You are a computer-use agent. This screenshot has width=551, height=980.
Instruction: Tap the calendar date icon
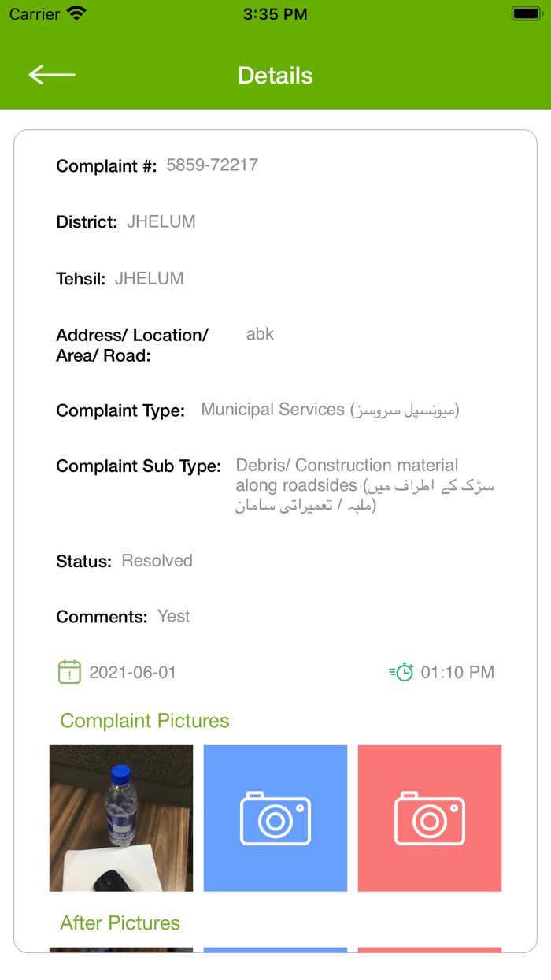tap(69, 672)
